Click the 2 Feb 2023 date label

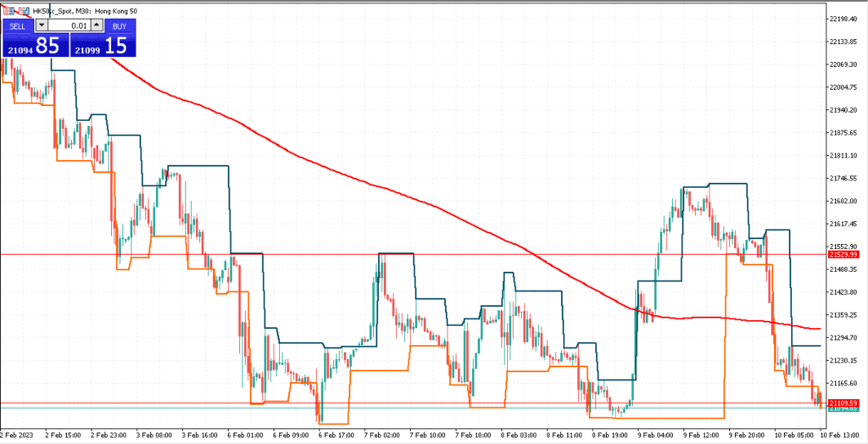(17, 434)
